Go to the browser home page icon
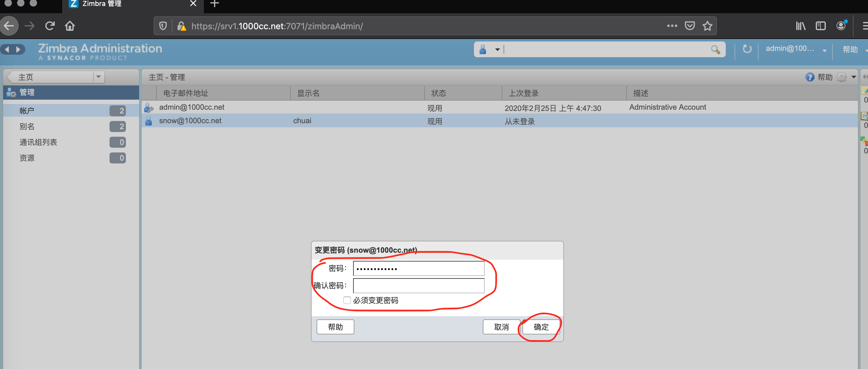This screenshot has height=369, width=868. click(x=70, y=26)
